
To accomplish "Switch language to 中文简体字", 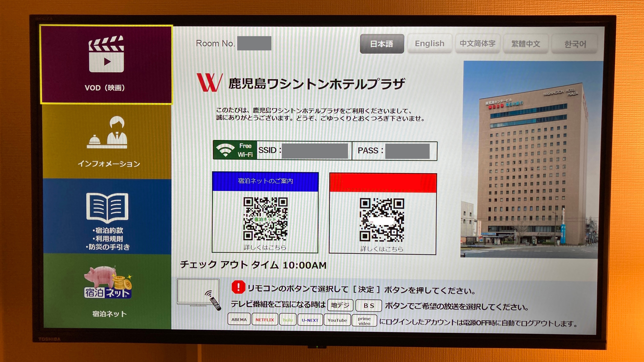I will click(478, 43).
